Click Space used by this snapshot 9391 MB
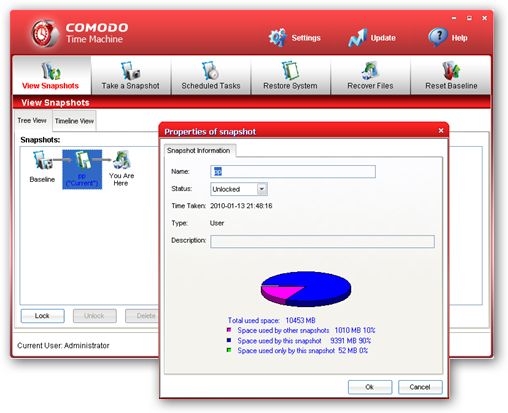Viewport: 508px width, 413px height. click(x=304, y=341)
